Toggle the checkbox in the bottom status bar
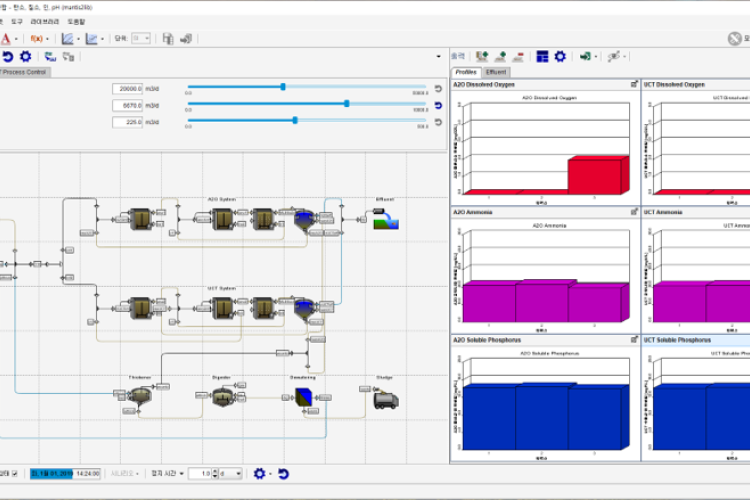The image size is (750, 500). click(x=15, y=473)
